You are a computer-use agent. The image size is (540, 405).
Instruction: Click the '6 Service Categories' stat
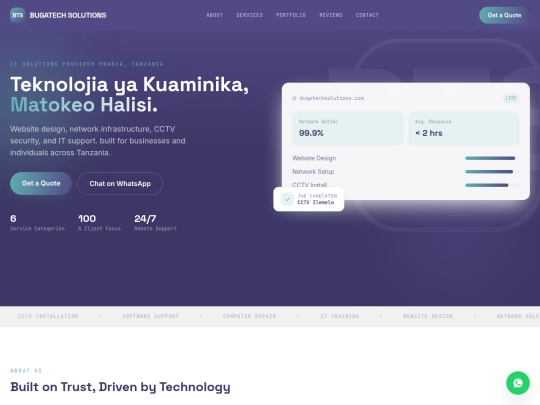coord(37,222)
